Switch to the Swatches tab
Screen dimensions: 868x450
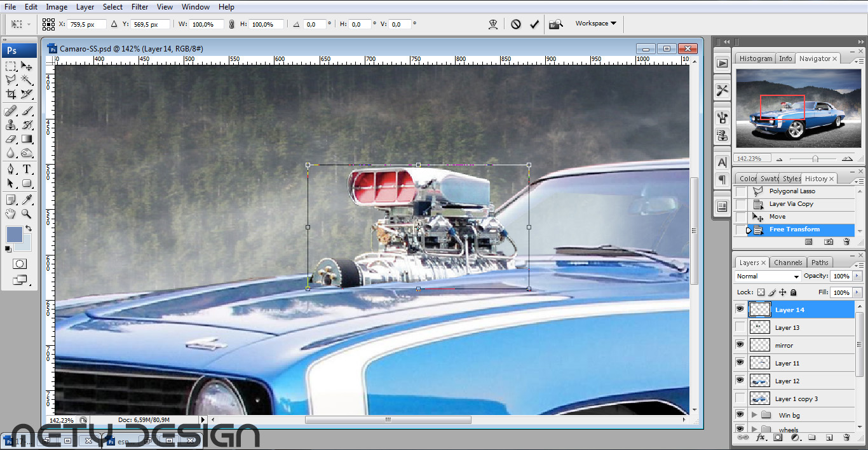click(x=769, y=179)
